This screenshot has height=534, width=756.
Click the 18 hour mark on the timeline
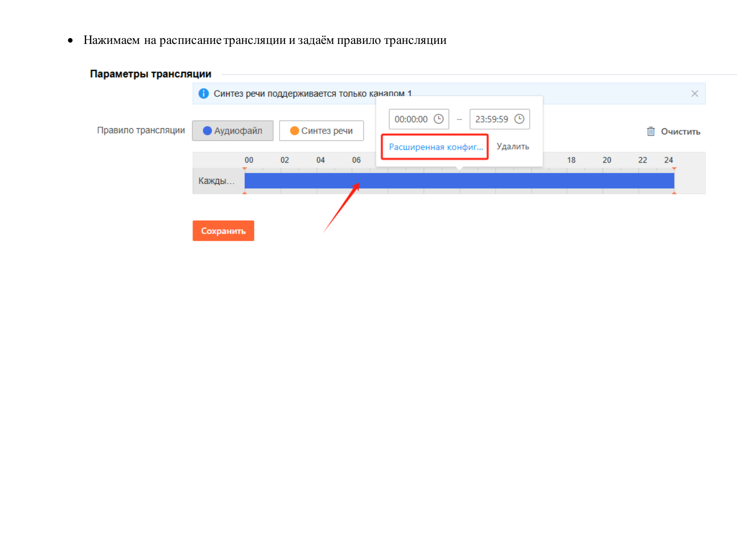tap(571, 160)
